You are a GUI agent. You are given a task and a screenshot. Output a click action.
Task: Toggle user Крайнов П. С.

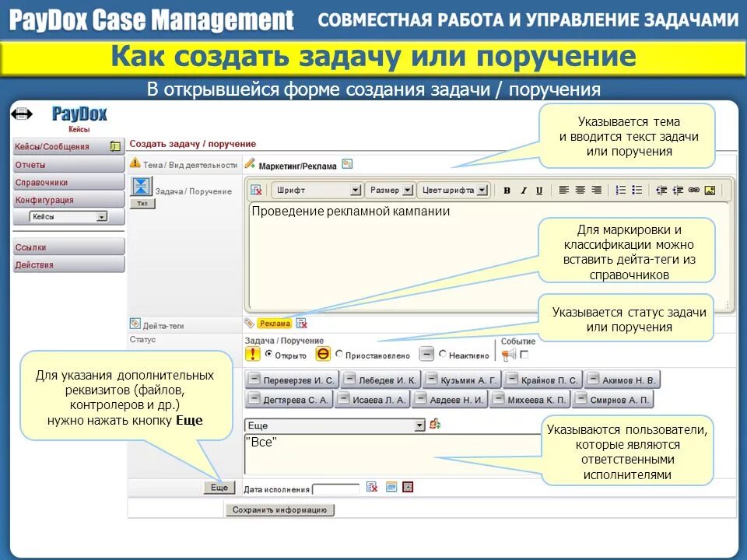(x=543, y=380)
